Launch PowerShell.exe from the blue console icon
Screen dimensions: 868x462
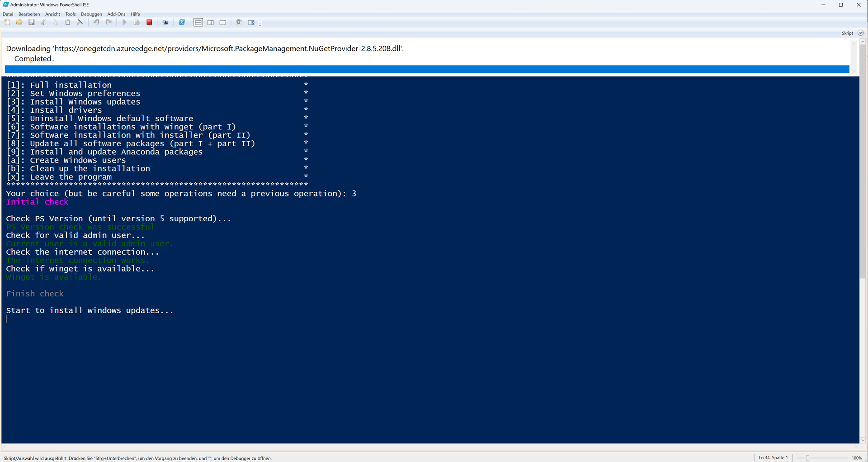tap(182, 22)
